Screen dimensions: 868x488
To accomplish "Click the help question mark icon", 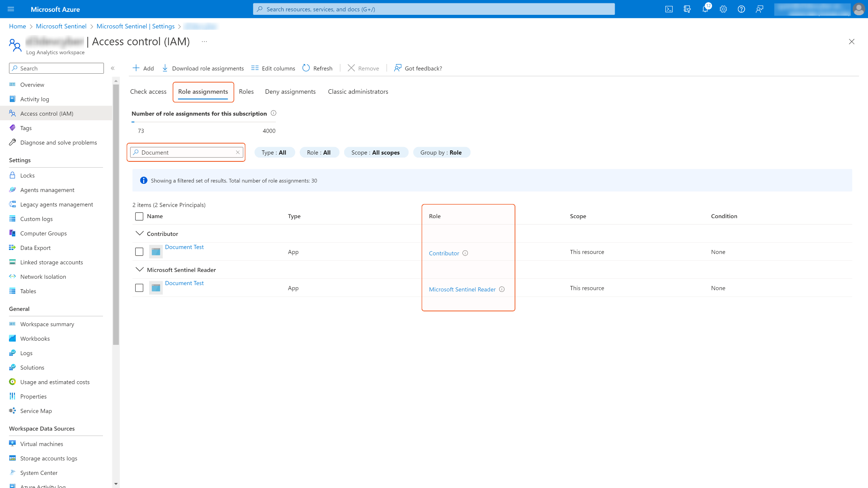I will [x=741, y=9].
